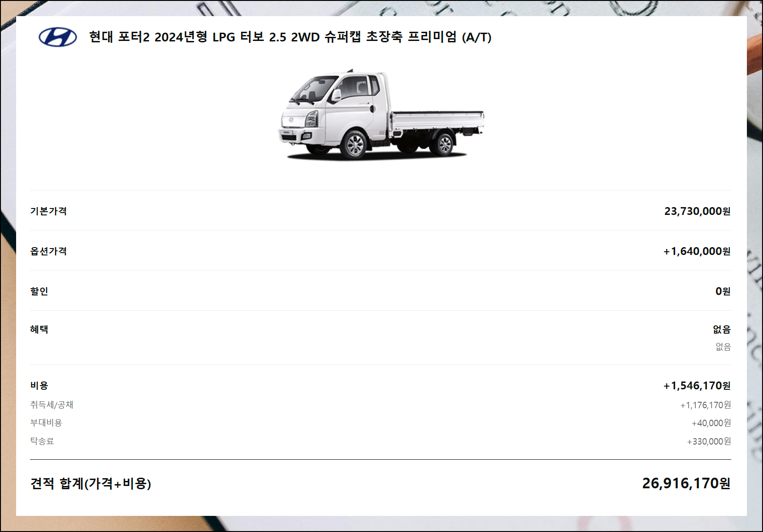Click the delivery fee +330,000원

tap(709, 441)
